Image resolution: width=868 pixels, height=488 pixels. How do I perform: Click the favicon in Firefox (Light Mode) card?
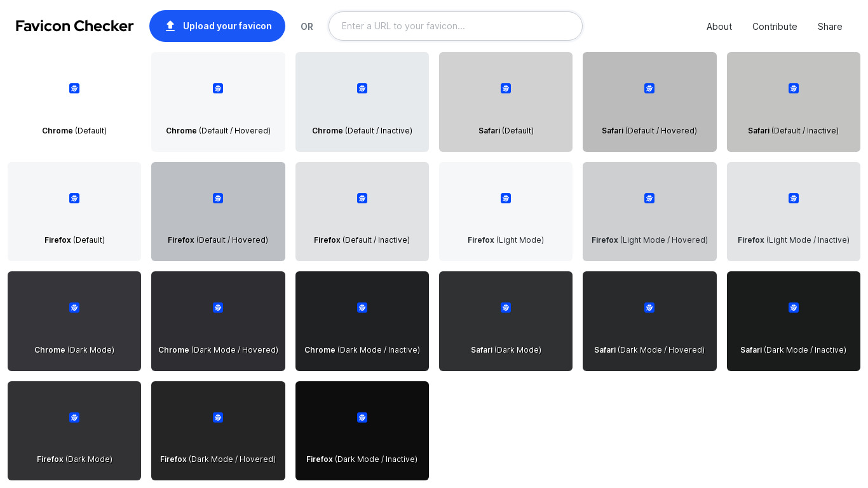506,198
